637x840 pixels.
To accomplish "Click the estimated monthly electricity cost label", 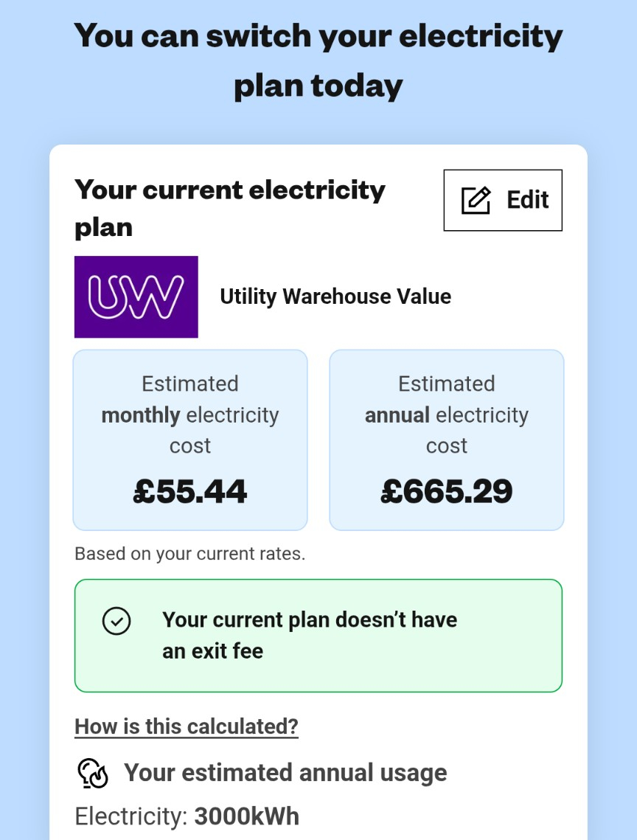I will 190,414.
